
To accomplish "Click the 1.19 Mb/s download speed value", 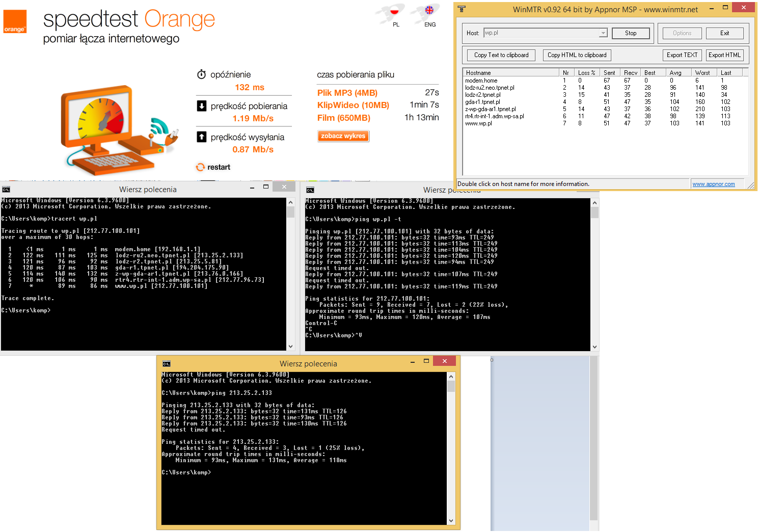I will click(253, 118).
